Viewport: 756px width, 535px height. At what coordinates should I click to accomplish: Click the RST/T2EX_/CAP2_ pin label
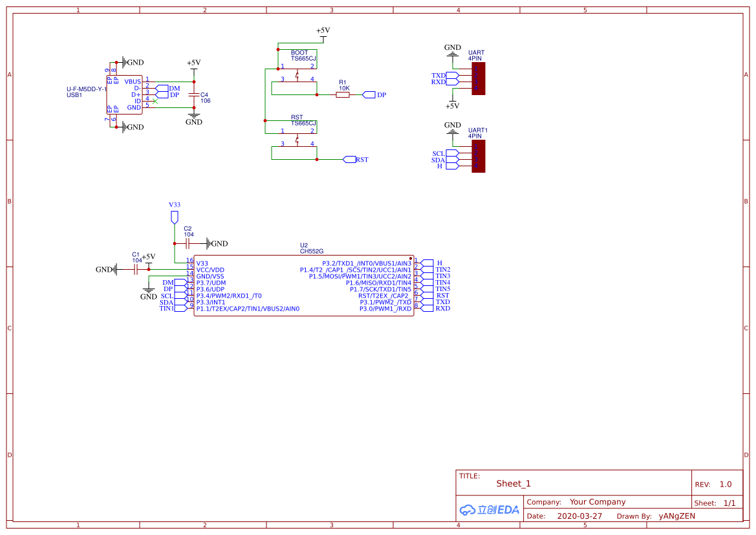click(384, 296)
